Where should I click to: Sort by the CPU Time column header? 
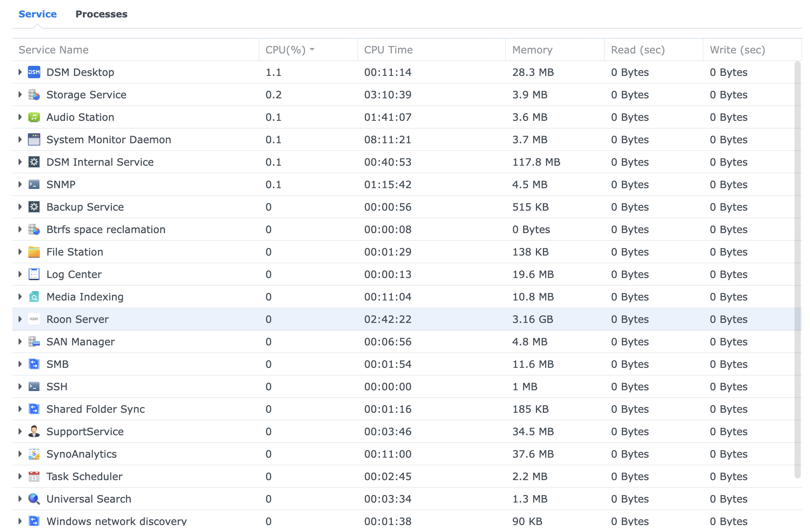[388, 50]
